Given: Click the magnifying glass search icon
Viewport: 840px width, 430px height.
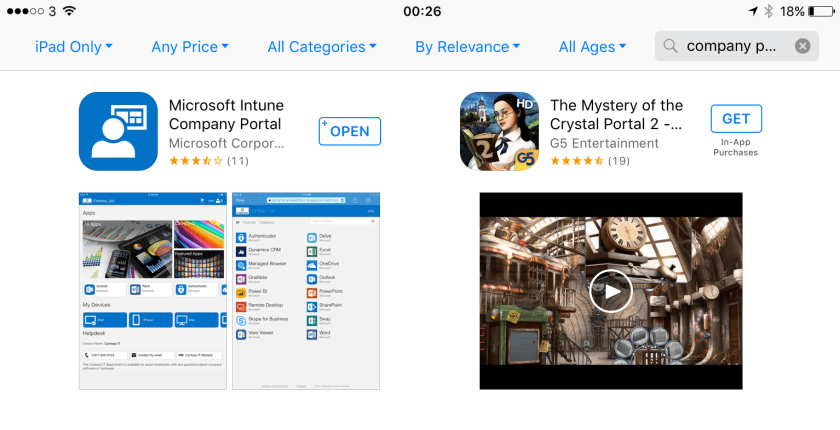Looking at the screenshot, I should tap(671, 46).
